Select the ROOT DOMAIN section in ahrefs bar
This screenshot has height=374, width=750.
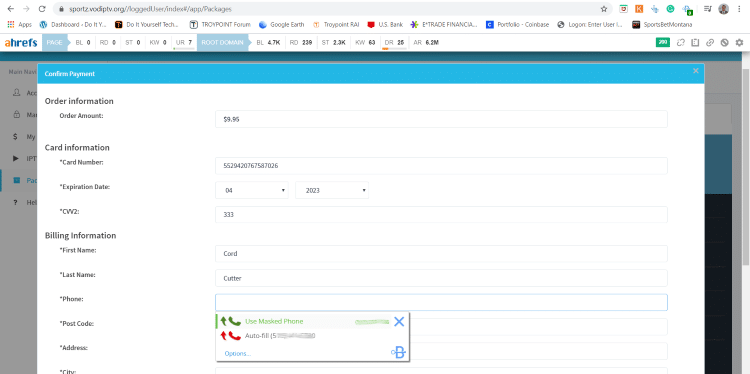[x=222, y=43]
